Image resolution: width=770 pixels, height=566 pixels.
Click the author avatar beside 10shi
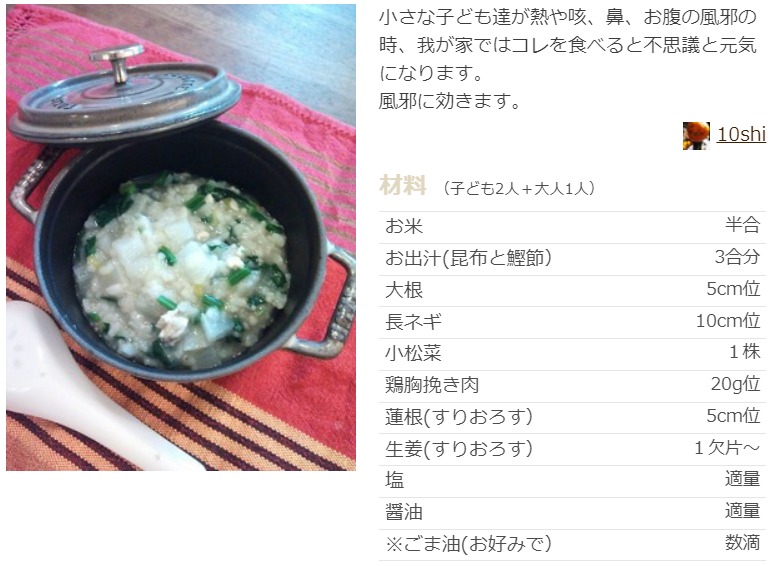696,135
